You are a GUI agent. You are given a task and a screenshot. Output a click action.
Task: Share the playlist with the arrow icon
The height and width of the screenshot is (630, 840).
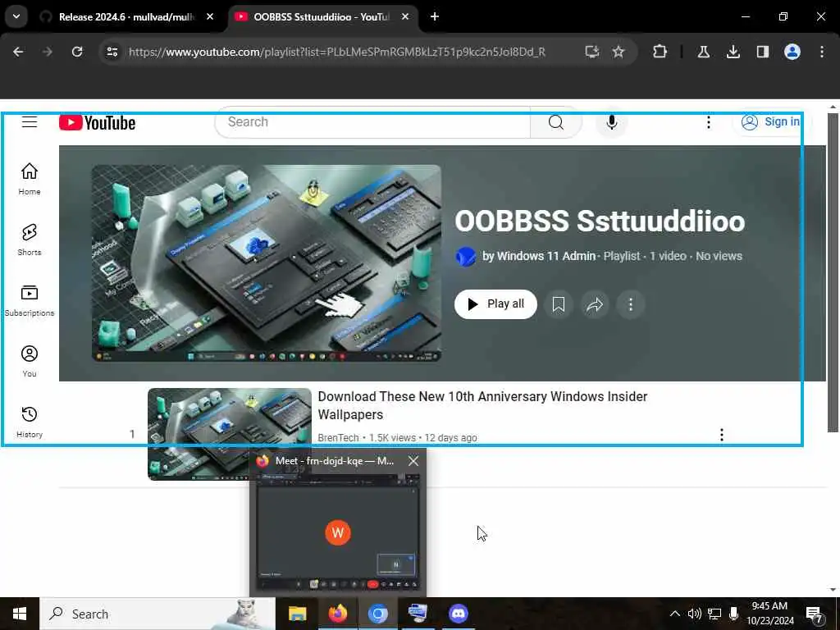click(595, 304)
